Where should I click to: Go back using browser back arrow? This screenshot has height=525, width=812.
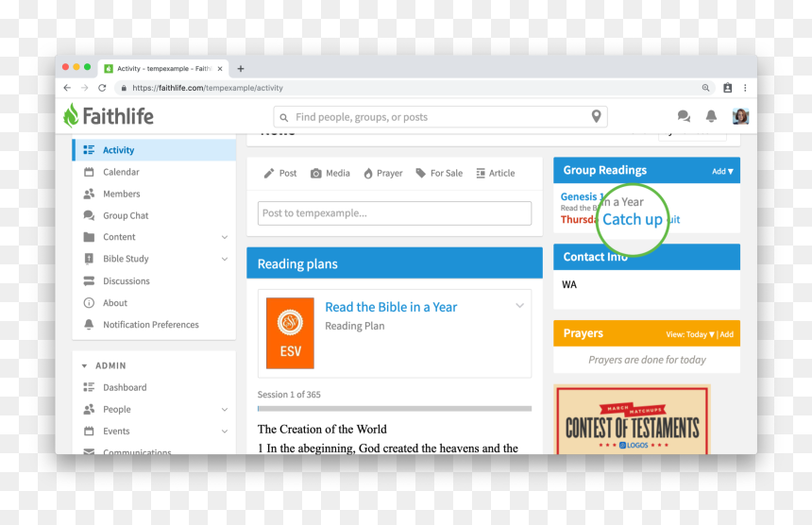67,88
